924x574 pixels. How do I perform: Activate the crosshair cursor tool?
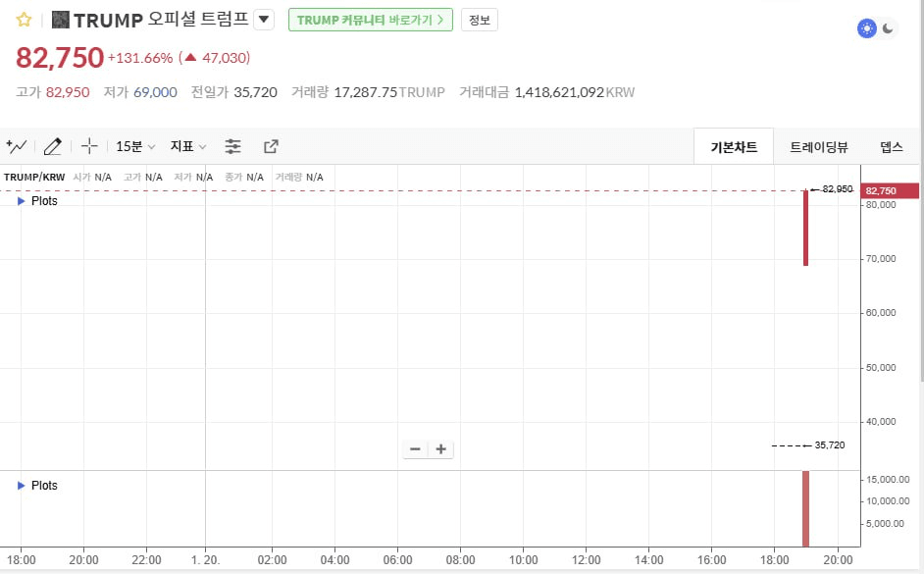pos(89,146)
